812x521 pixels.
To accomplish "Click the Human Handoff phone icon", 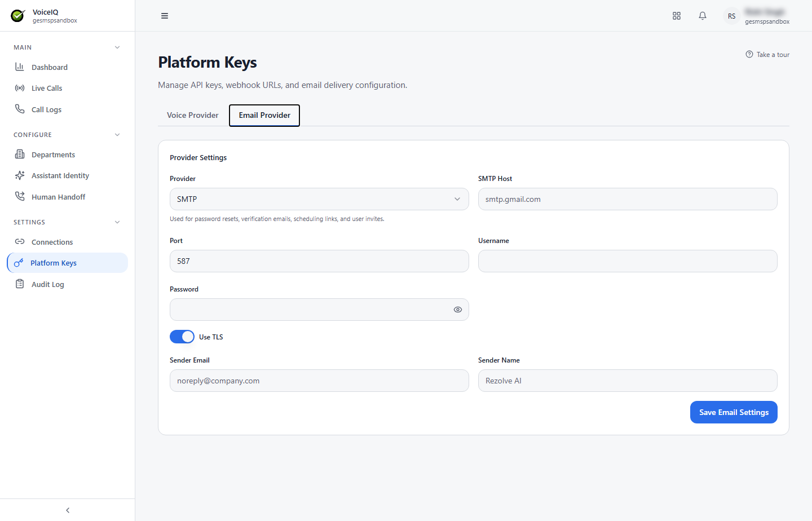I will click(x=20, y=196).
